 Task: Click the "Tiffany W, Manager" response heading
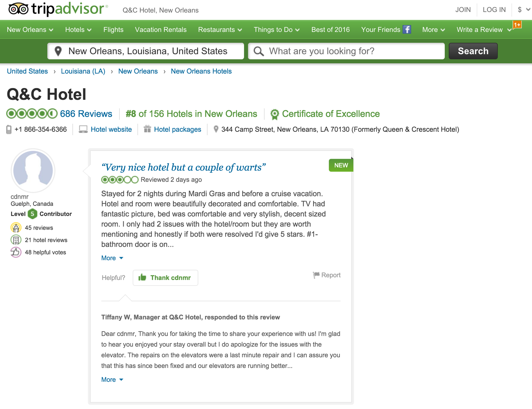(x=191, y=317)
